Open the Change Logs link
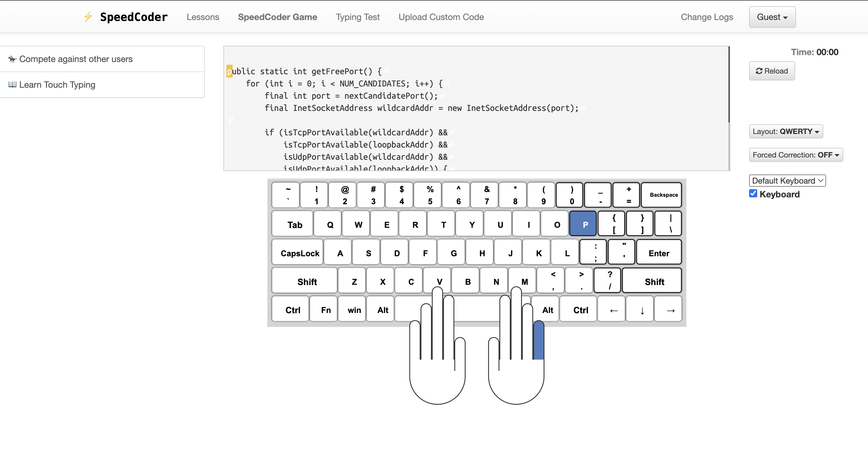The image size is (868, 463). coord(707,17)
